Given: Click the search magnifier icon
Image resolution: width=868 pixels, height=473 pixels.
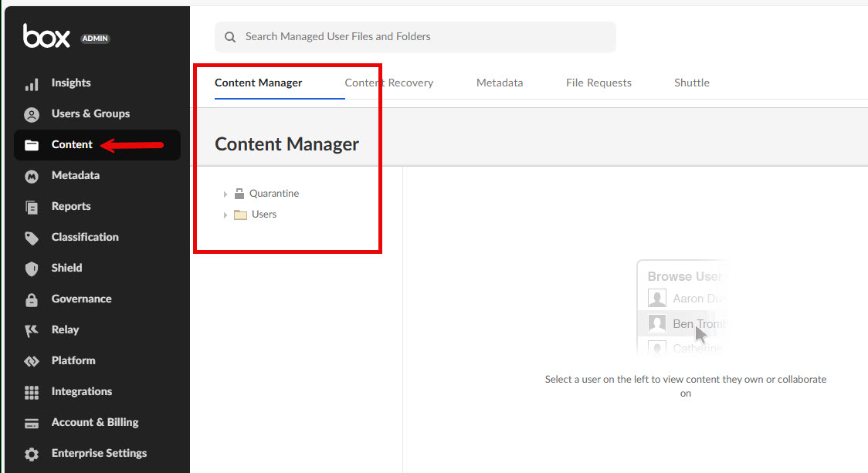Looking at the screenshot, I should (x=230, y=37).
